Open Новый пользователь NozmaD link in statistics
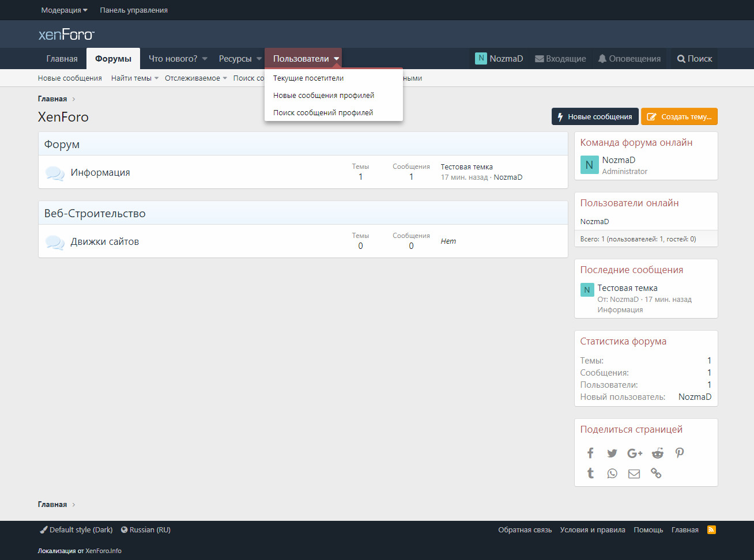This screenshot has width=754, height=560. [695, 397]
